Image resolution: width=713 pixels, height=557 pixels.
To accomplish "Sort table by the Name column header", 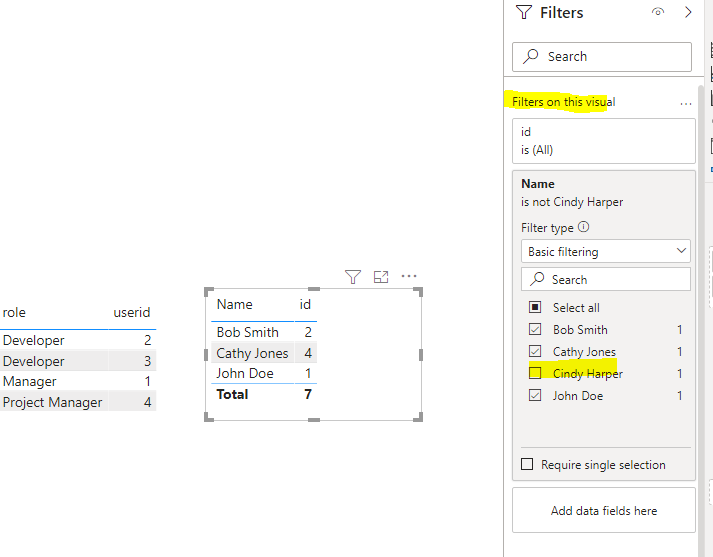I will tap(234, 304).
